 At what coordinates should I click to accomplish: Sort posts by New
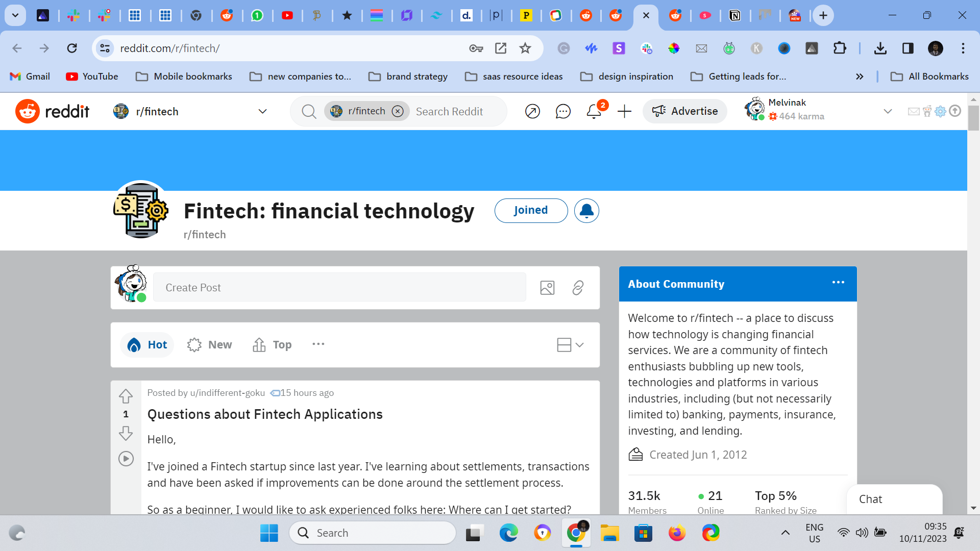(x=210, y=345)
